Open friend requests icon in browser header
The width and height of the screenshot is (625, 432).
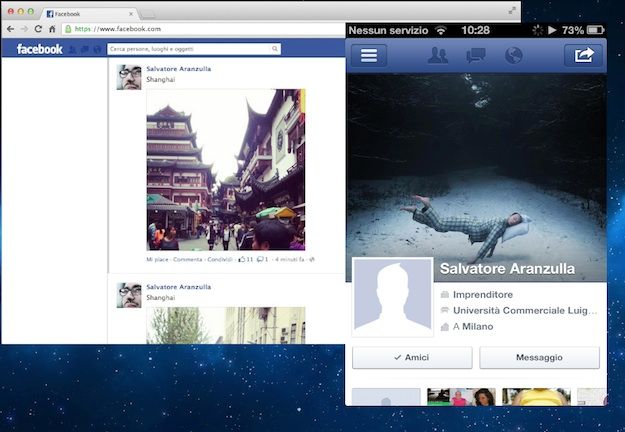[73, 49]
